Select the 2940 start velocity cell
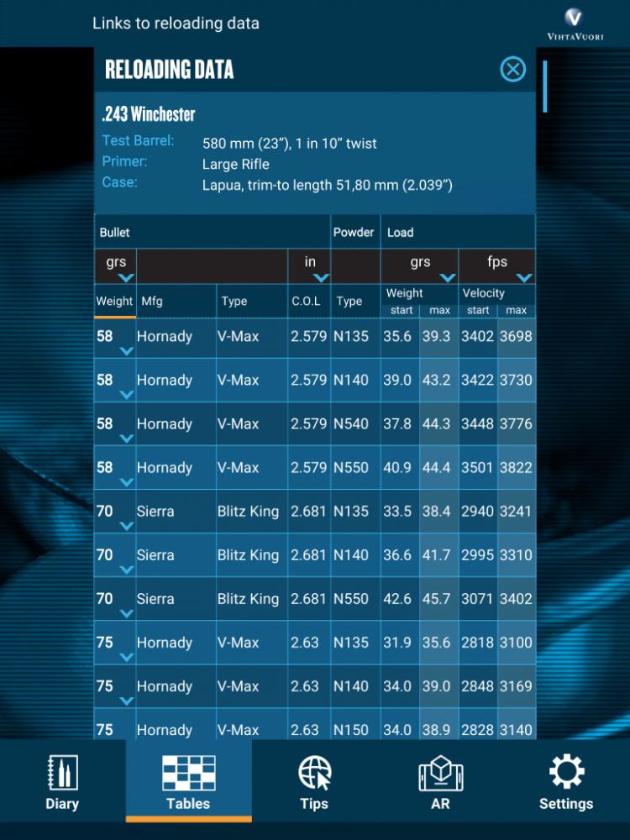 (x=477, y=511)
